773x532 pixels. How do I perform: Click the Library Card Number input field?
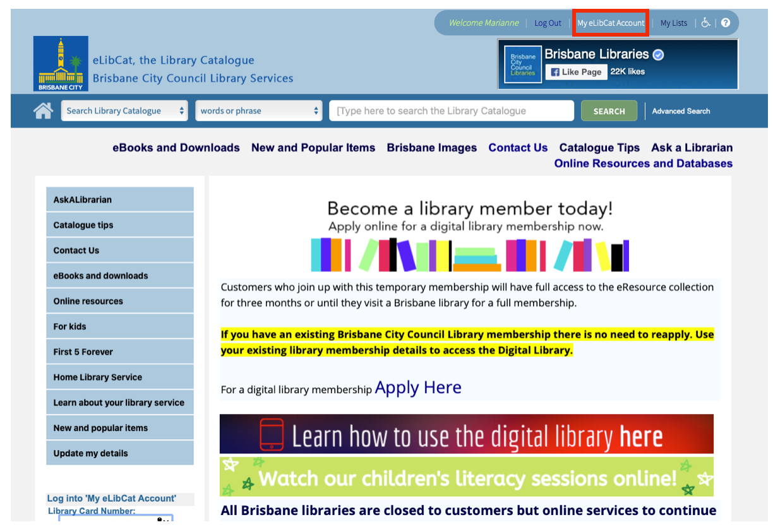pyautogui.click(x=116, y=519)
